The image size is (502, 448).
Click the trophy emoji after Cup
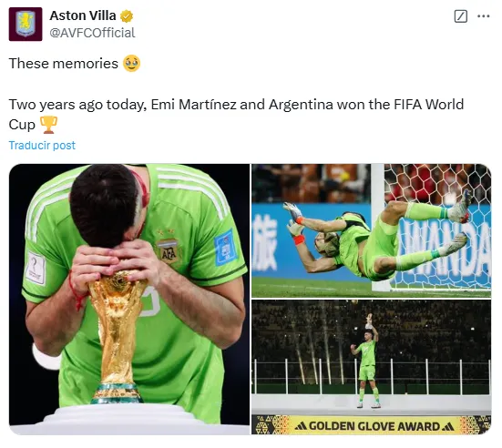pos(48,125)
